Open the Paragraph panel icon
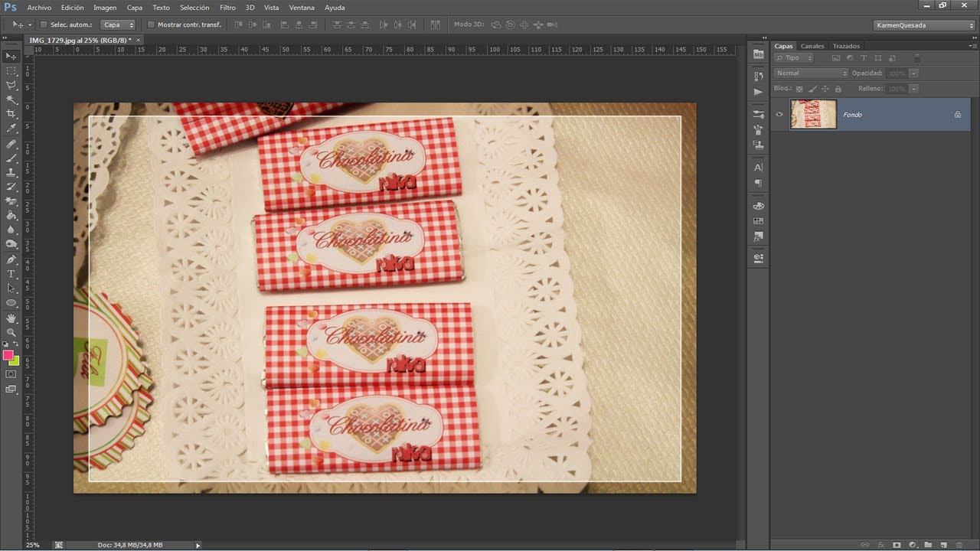The width and height of the screenshot is (980, 551). pyautogui.click(x=759, y=183)
